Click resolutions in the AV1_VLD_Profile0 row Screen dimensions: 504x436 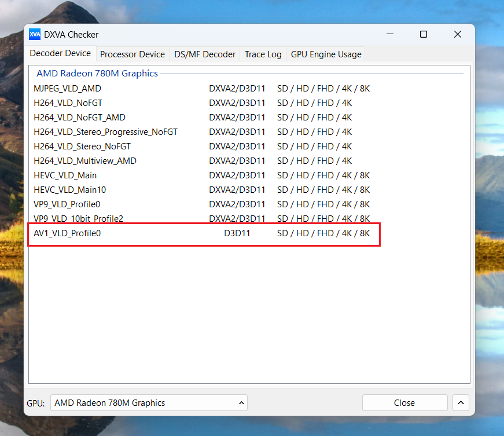pyautogui.click(x=323, y=233)
